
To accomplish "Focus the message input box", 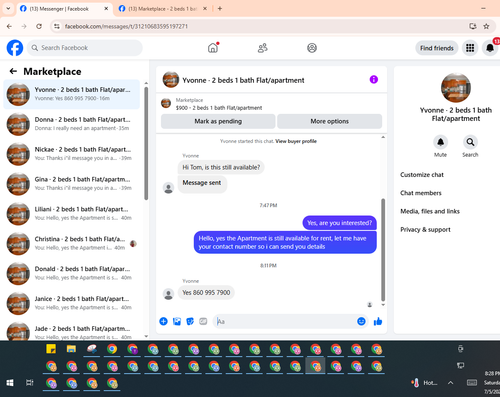I will (286, 321).
